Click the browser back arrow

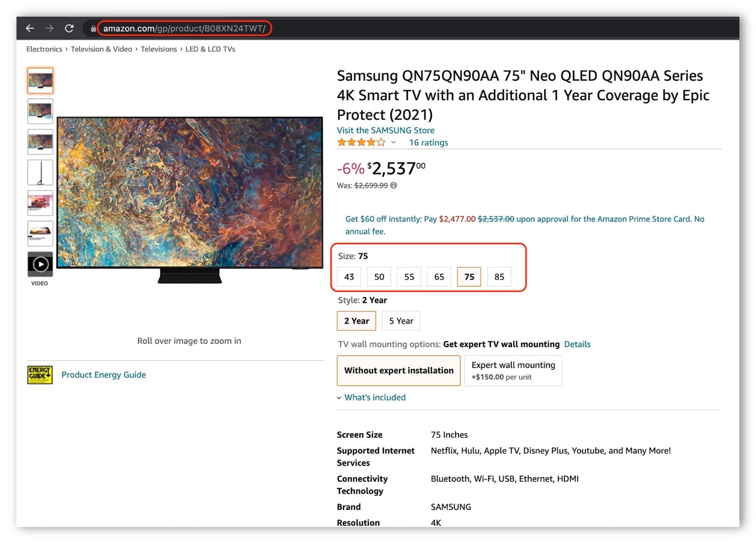tap(30, 28)
